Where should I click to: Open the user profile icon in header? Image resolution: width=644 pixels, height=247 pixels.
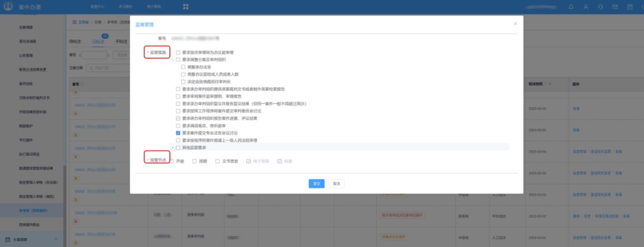586,7
